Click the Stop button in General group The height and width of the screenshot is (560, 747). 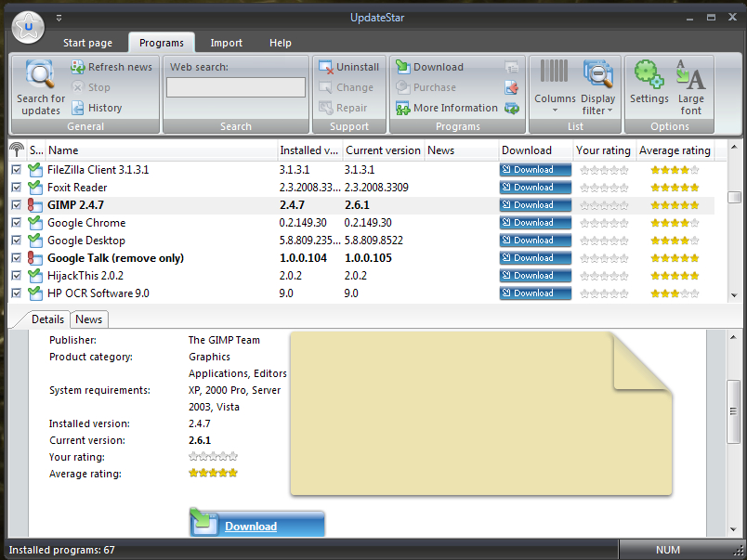coord(91,87)
